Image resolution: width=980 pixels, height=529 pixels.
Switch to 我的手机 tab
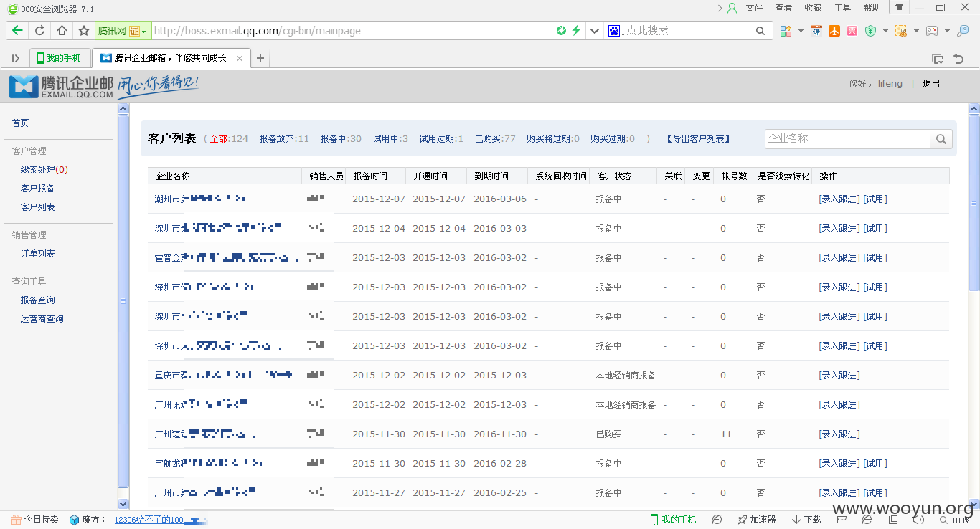pyautogui.click(x=60, y=58)
